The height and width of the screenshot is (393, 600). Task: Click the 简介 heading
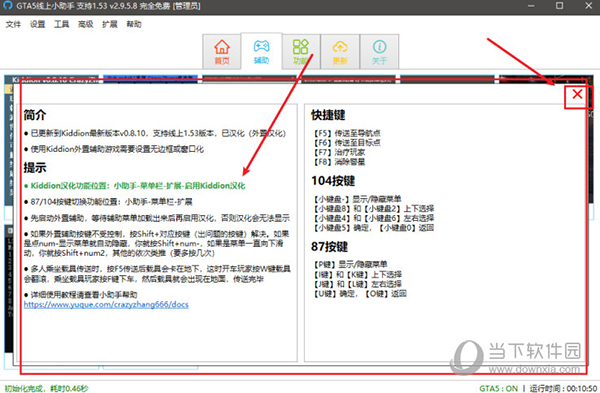click(x=35, y=115)
